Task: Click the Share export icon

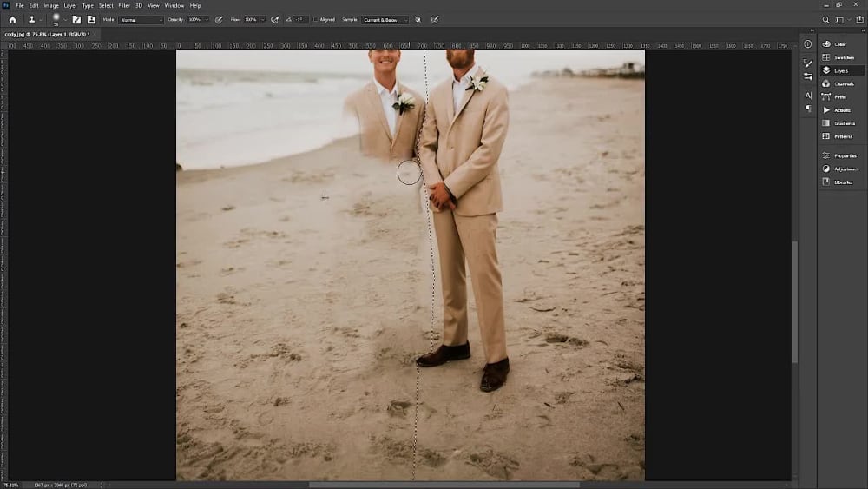Action: point(859,19)
